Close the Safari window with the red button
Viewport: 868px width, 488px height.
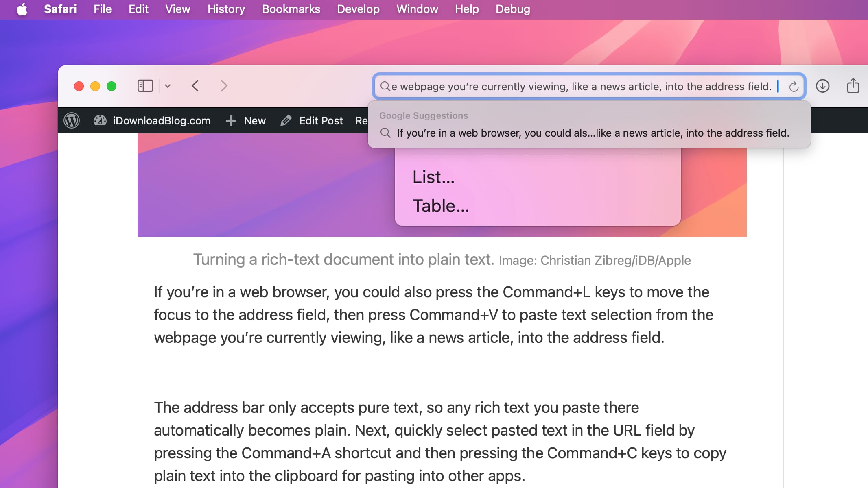click(79, 86)
